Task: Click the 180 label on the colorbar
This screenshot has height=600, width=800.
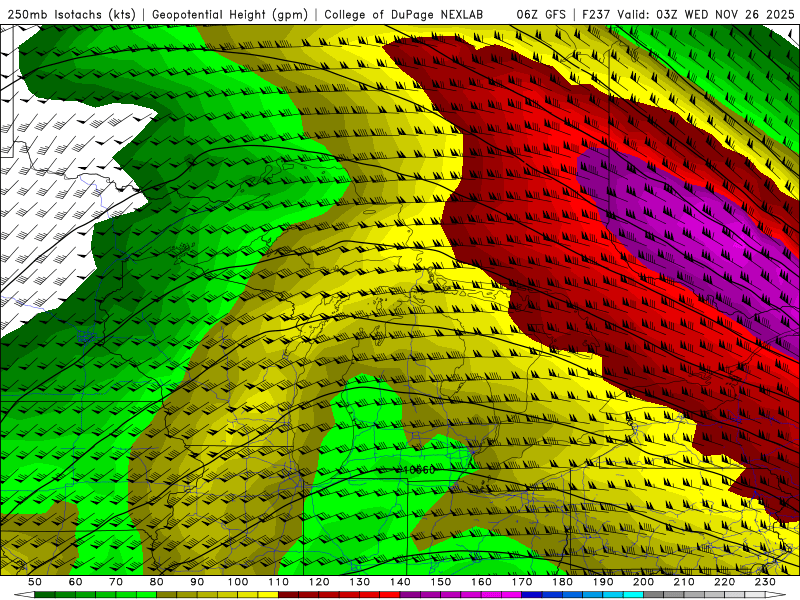Action: click(x=562, y=582)
